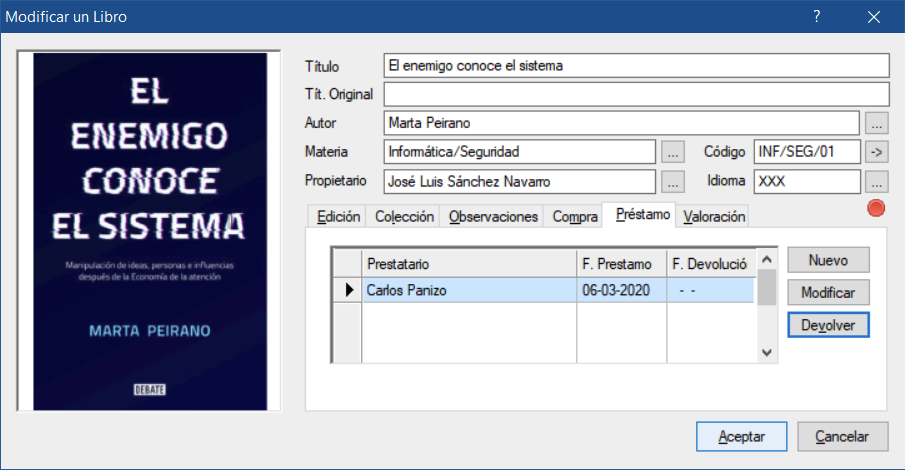Click the help question mark in title bar
905x470 pixels.
coord(816,17)
